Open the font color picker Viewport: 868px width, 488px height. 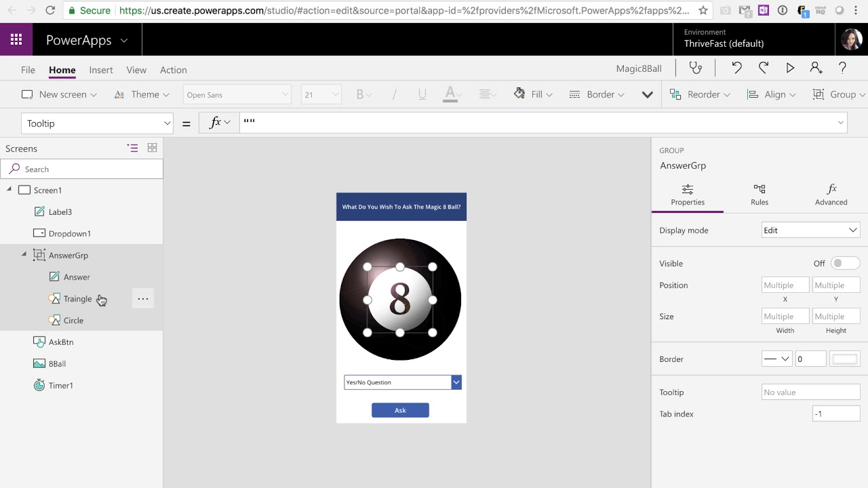pyautogui.click(x=452, y=95)
